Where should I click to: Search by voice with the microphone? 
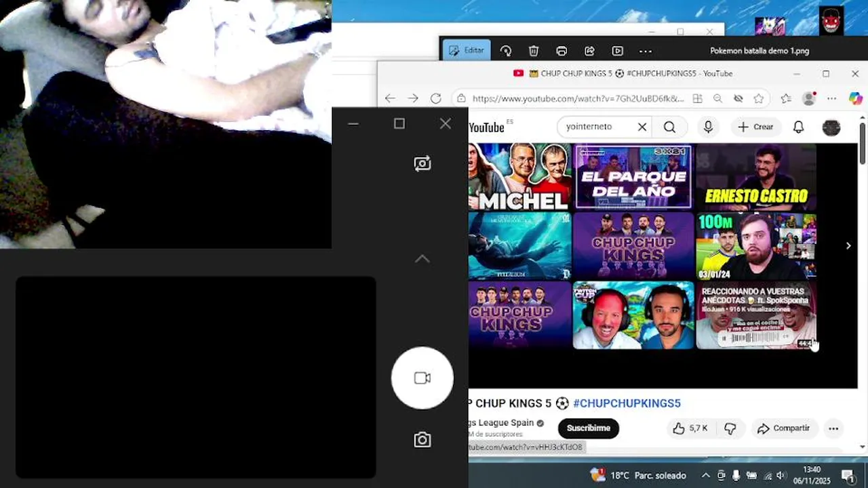tap(708, 127)
